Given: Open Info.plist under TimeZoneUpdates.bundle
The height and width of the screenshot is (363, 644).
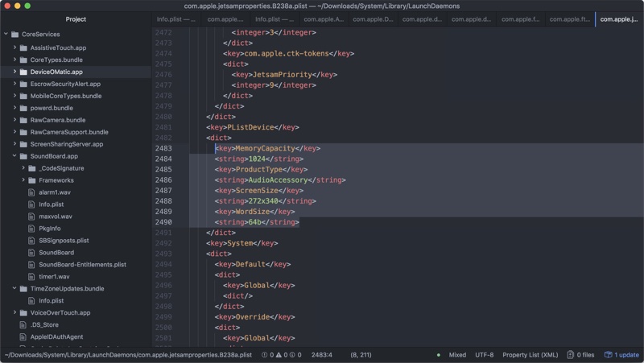Looking at the screenshot, I should pos(51,300).
